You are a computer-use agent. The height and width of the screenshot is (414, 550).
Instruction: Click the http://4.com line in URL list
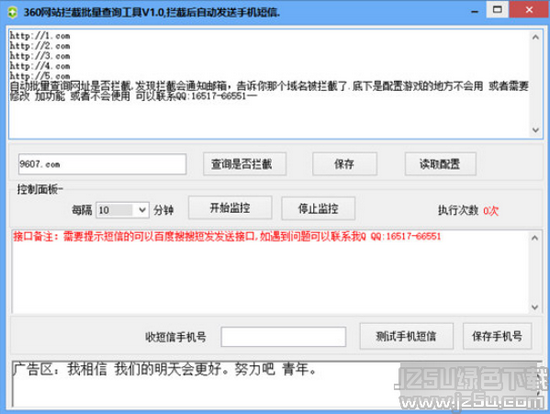point(40,66)
